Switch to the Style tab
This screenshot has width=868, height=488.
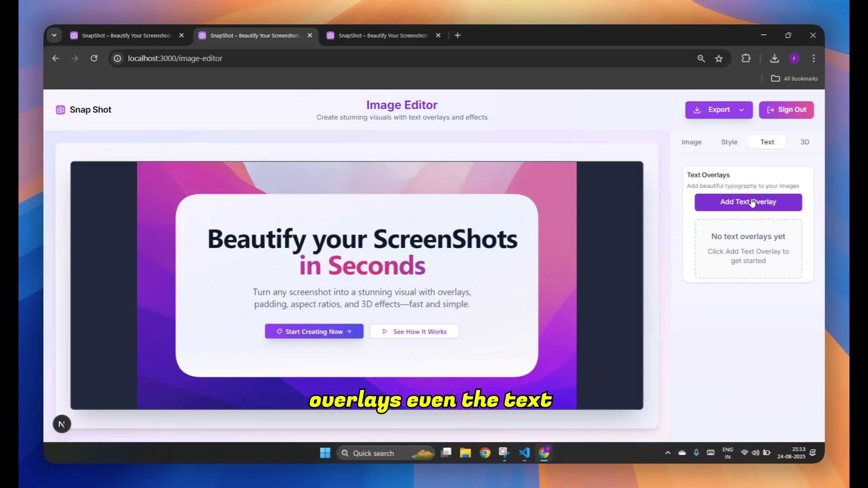coord(729,142)
